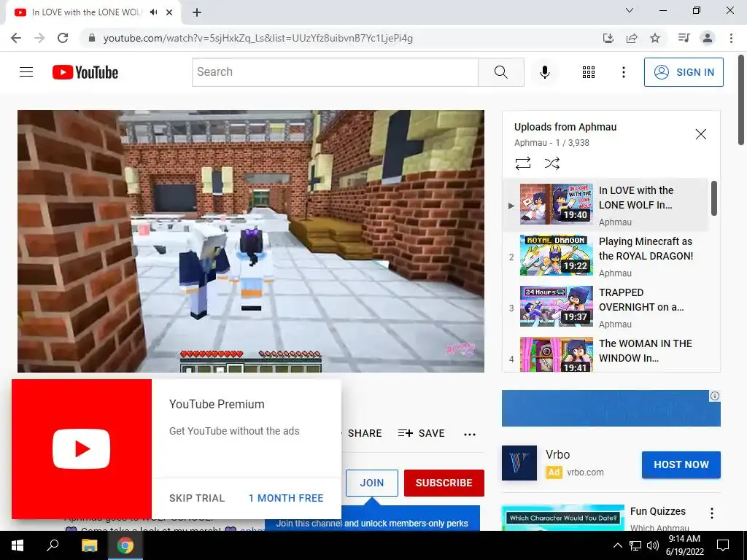Open the YouTube hamburger guide menu
747x560 pixels.
point(26,72)
